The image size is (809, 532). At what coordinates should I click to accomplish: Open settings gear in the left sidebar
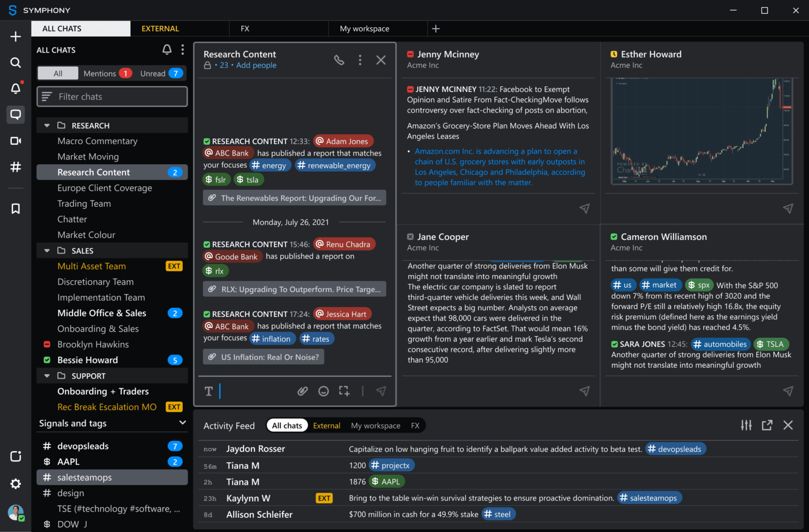tap(16, 484)
